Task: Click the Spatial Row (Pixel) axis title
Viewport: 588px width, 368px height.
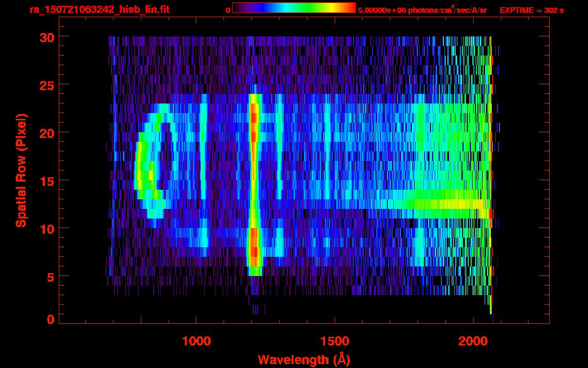Action: click(21, 170)
